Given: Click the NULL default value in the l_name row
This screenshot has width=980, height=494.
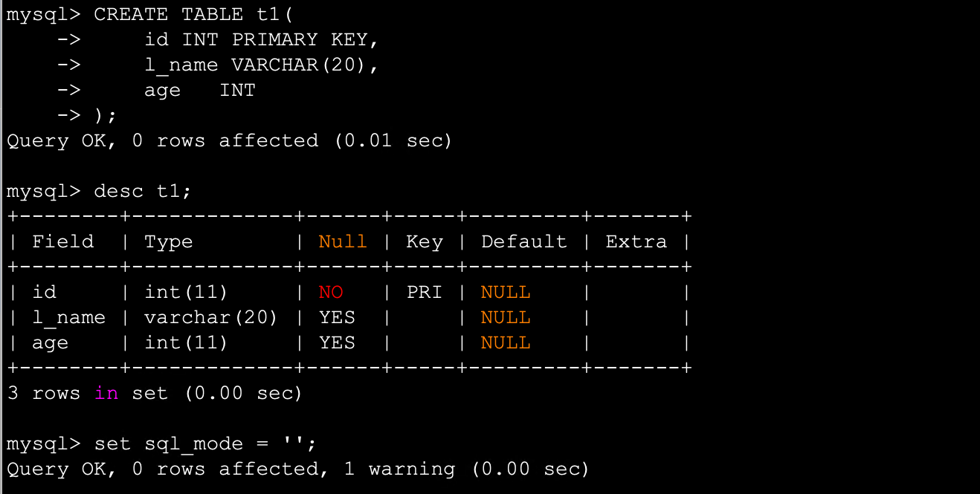Looking at the screenshot, I should 506,317.
